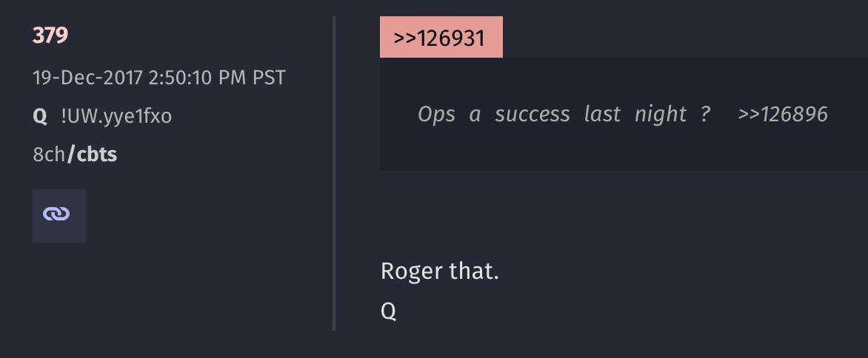
Task: Click the word 'Roger' in the reply
Action: pyautogui.click(x=412, y=271)
